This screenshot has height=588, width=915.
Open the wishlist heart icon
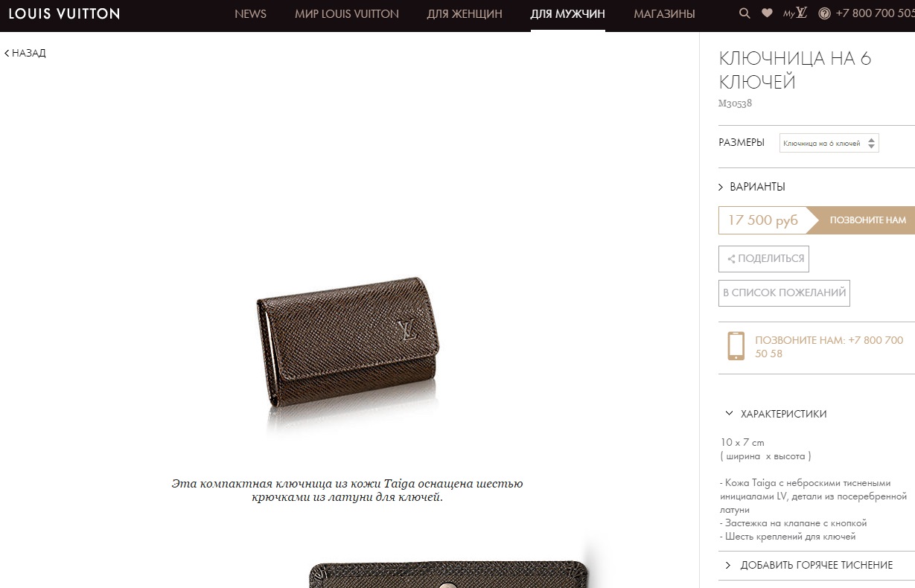767,13
